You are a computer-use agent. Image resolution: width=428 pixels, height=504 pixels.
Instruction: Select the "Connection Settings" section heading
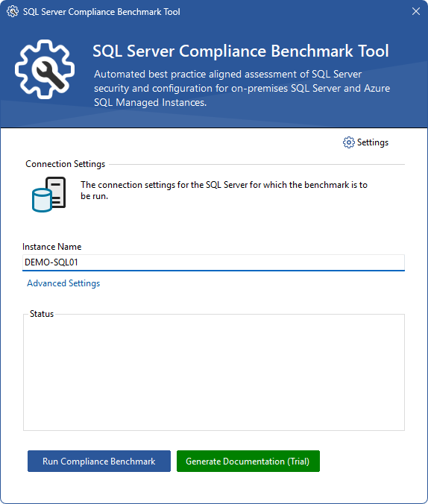[x=66, y=164]
